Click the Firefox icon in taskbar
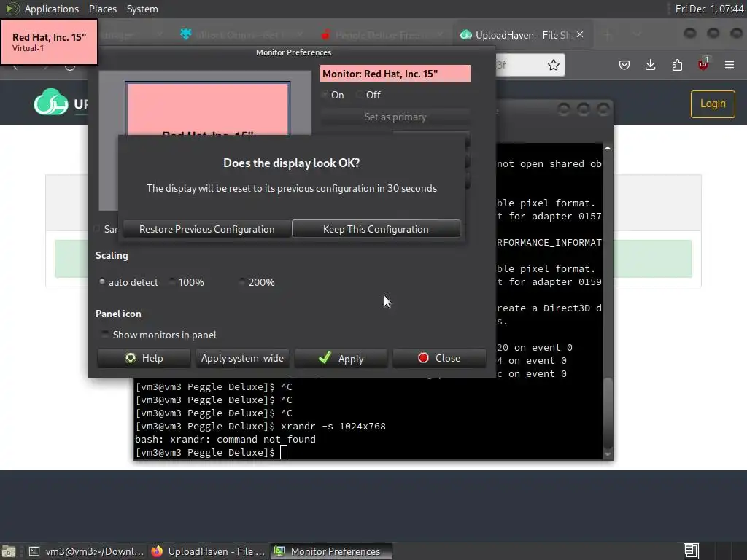Viewport: 747px width, 560px height. (157, 551)
